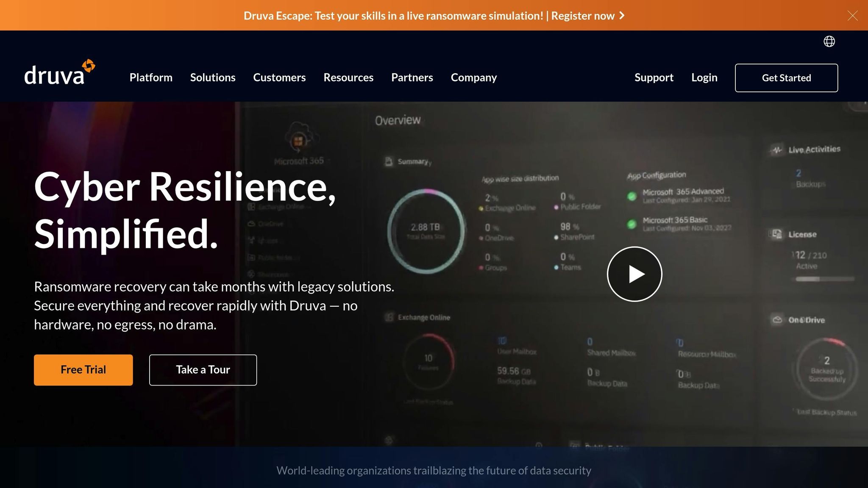Open the Company menu

coord(474,78)
